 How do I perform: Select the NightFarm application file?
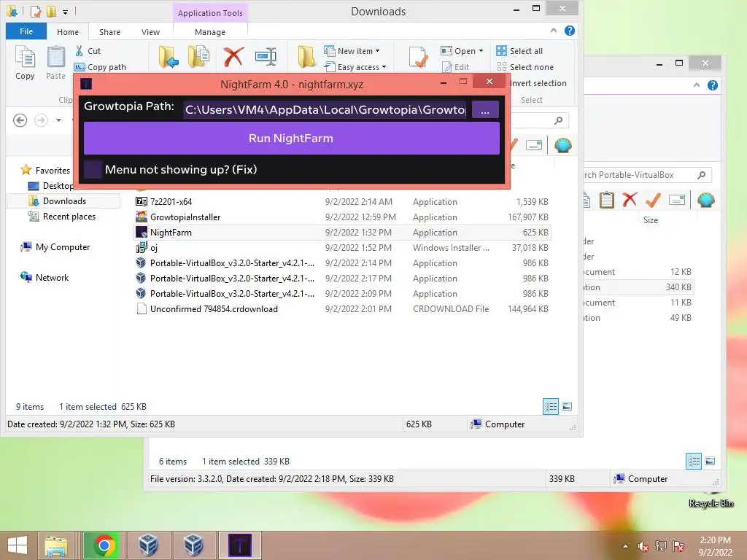click(x=342, y=233)
